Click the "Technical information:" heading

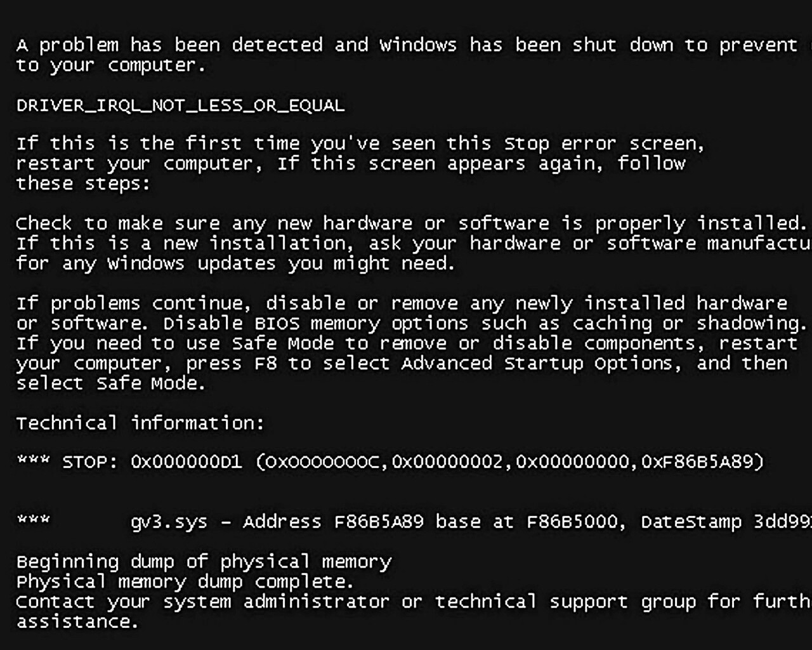(x=140, y=423)
